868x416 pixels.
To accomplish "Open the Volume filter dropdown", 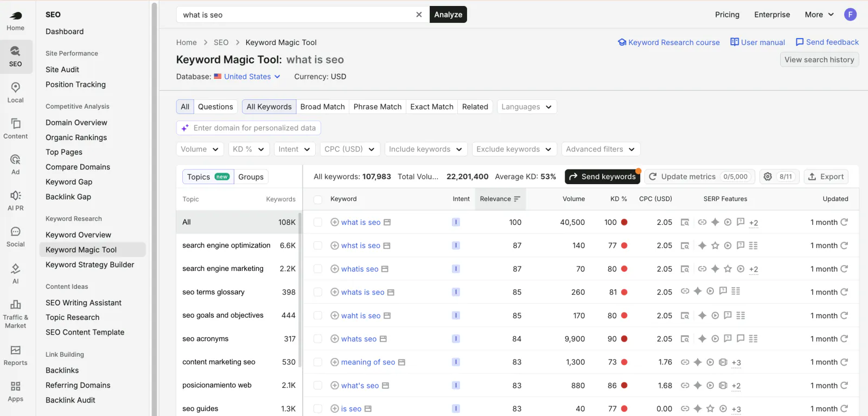I will [x=200, y=149].
